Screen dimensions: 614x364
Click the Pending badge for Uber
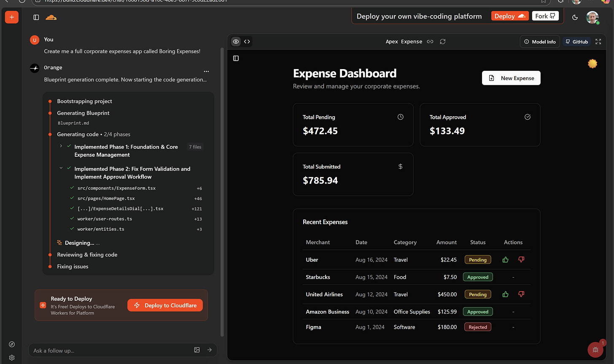coord(478,260)
